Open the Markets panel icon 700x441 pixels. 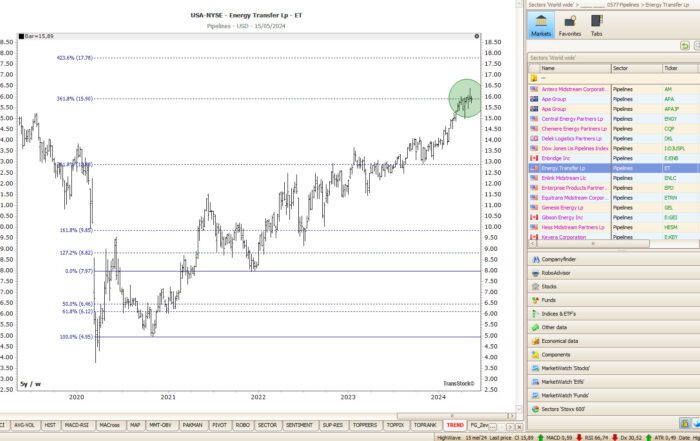pyautogui.click(x=541, y=25)
